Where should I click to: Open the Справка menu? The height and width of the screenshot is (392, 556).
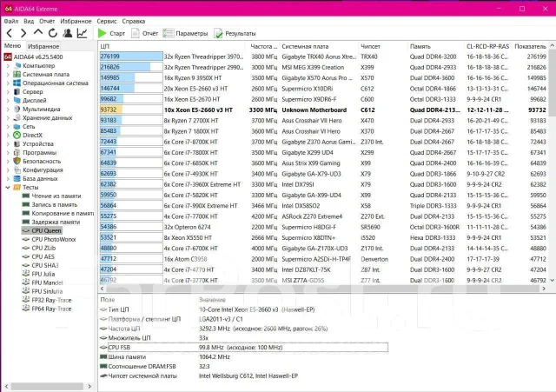tap(133, 21)
